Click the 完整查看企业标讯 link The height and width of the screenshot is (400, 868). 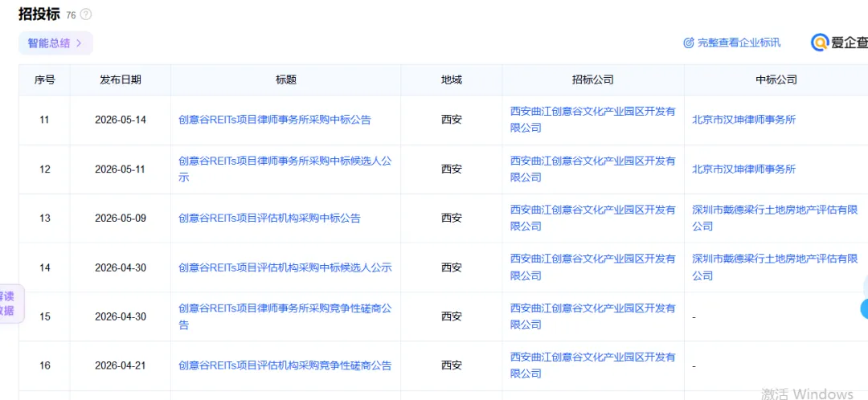coord(739,43)
